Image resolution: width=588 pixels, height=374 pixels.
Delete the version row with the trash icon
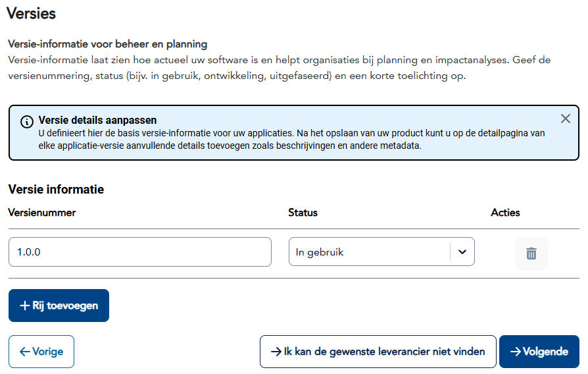tap(531, 254)
